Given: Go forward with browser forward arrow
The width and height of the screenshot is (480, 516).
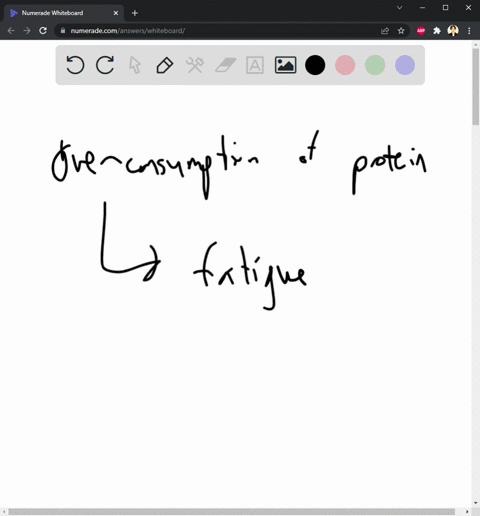Looking at the screenshot, I should (27, 31).
